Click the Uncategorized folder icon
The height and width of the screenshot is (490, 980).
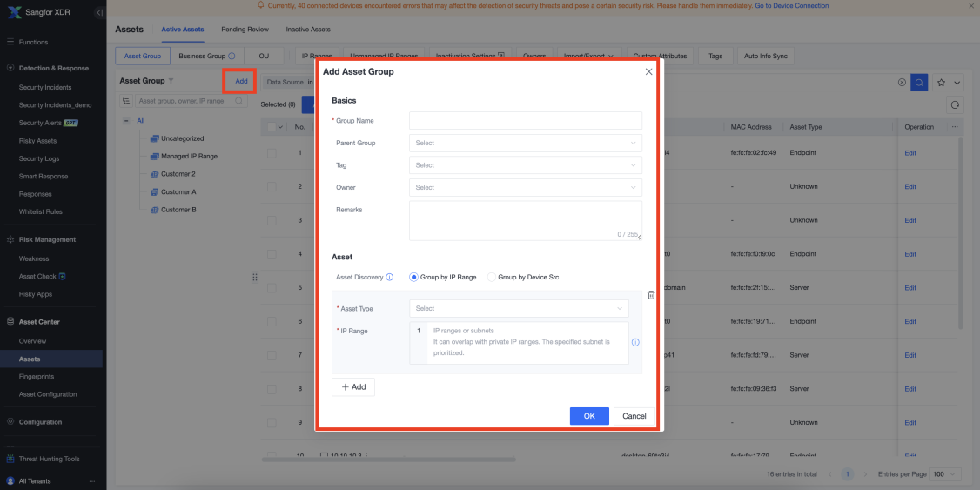(154, 138)
